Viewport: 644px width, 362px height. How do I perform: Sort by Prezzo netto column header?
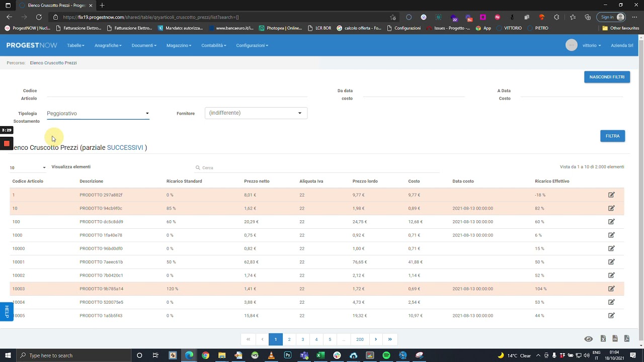pos(257,181)
